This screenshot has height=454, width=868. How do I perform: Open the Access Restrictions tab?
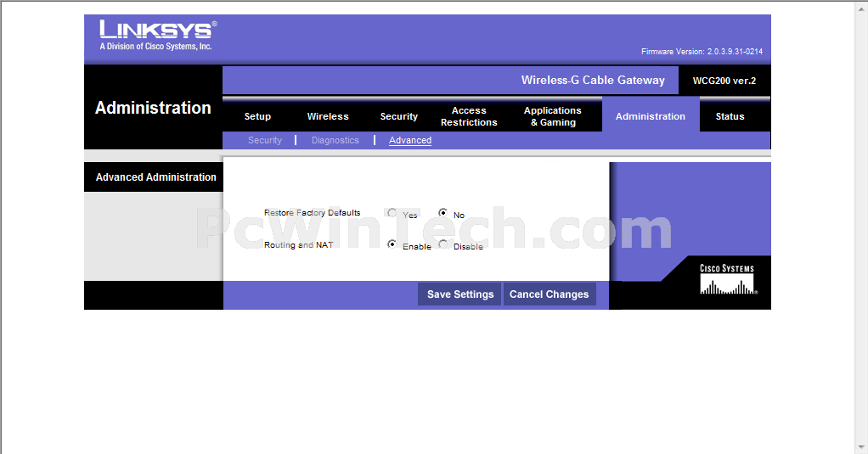point(469,116)
